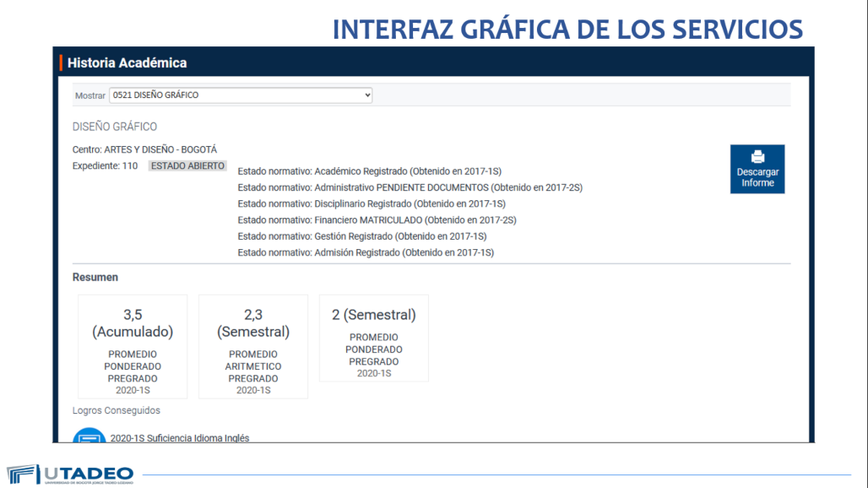The width and height of the screenshot is (868, 488).
Task: Select the Financiero MATRICULADO status line
Action: [x=377, y=220]
